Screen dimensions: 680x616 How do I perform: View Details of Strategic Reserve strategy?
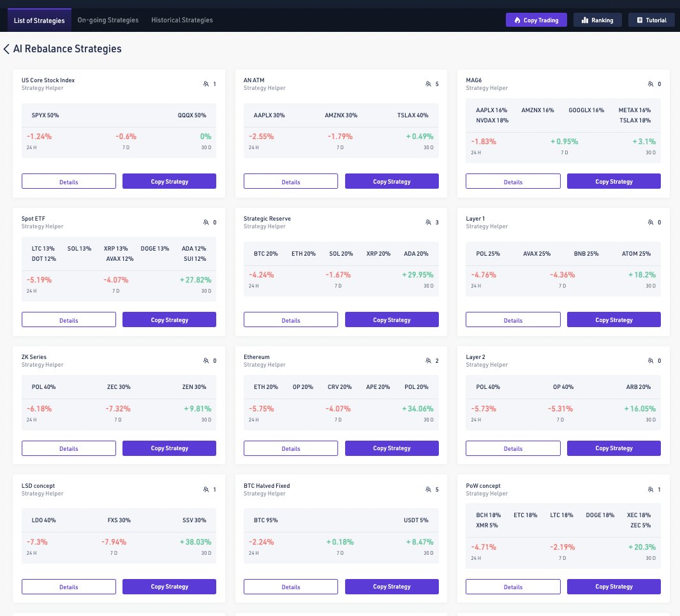coord(290,319)
